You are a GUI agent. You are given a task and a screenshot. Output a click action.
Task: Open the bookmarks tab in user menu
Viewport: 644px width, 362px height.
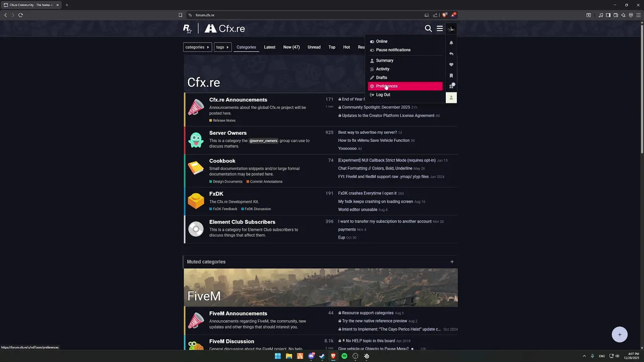(x=451, y=76)
